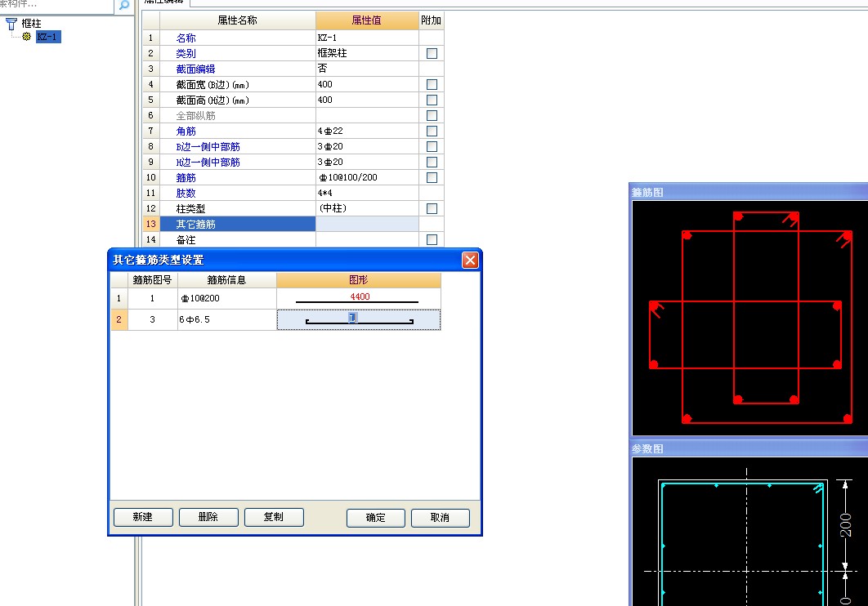Viewport: 868px width, 606px height.
Task: Click the 箍筋图 panel title
Action: tap(647, 193)
